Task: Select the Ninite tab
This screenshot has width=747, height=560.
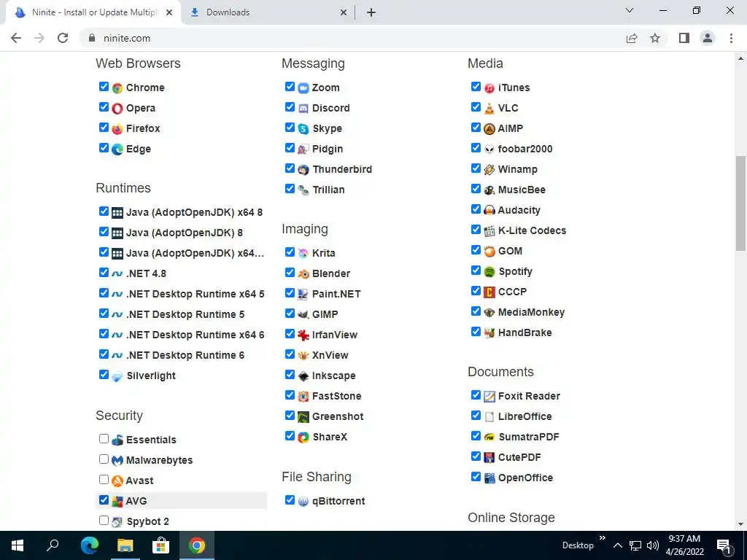Action: tap(93, 12)
